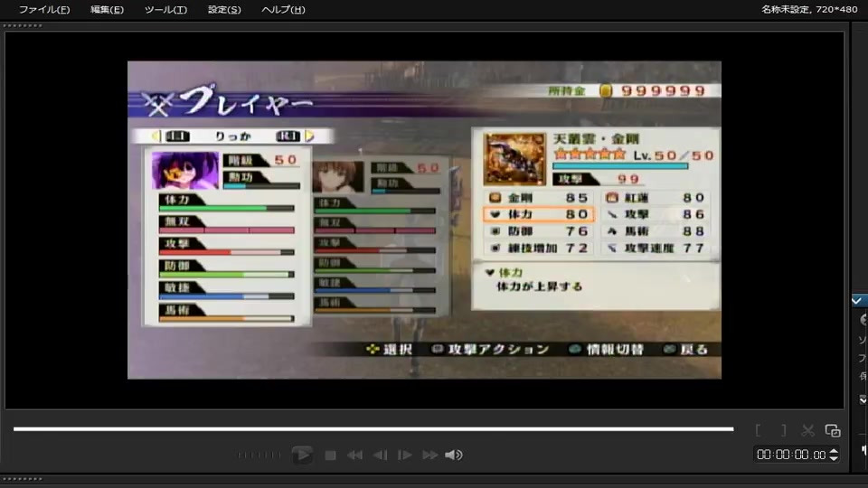The width and height of the screenshot is (868, 488).
Task: Click the 戻る hint in preview
Action: 686,349
